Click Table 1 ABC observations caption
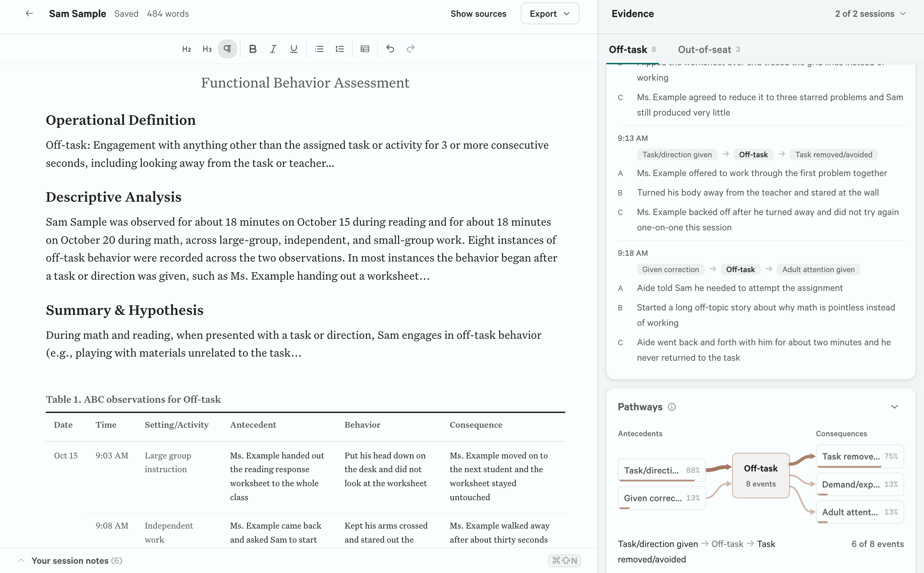Viewport: 924px width, 573px height. coord(133,399)
